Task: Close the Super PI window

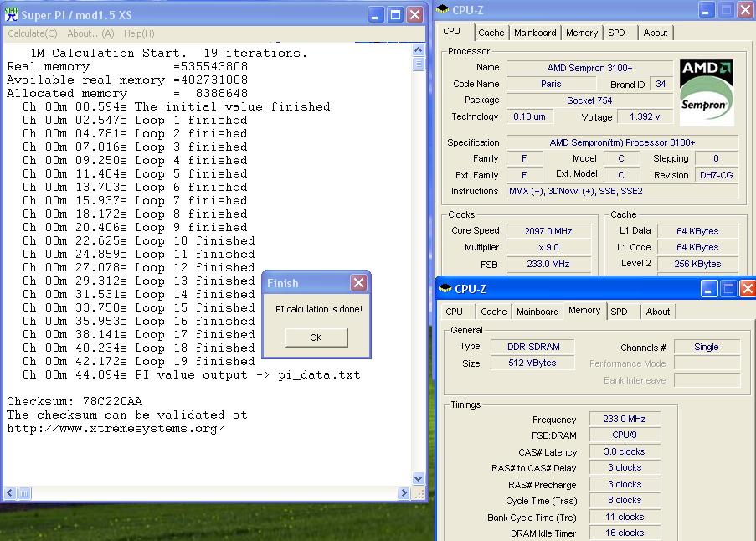Action: pos(414,15)
